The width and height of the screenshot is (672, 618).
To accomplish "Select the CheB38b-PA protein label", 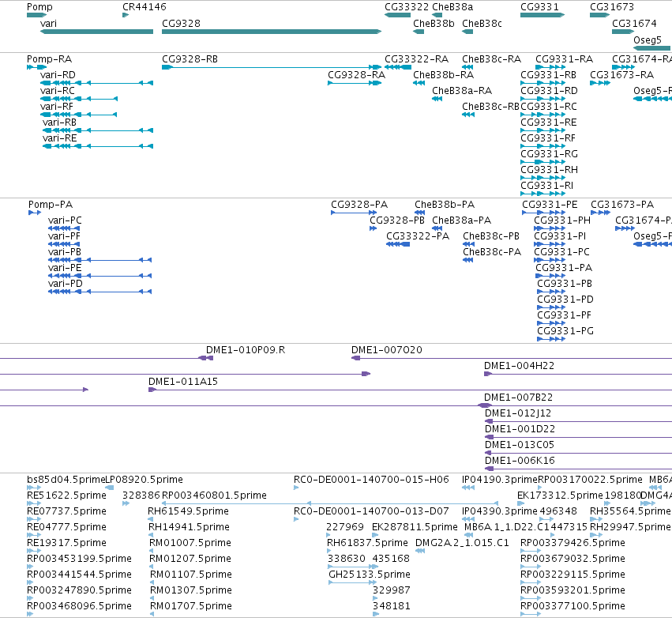I will click(445, 205).
